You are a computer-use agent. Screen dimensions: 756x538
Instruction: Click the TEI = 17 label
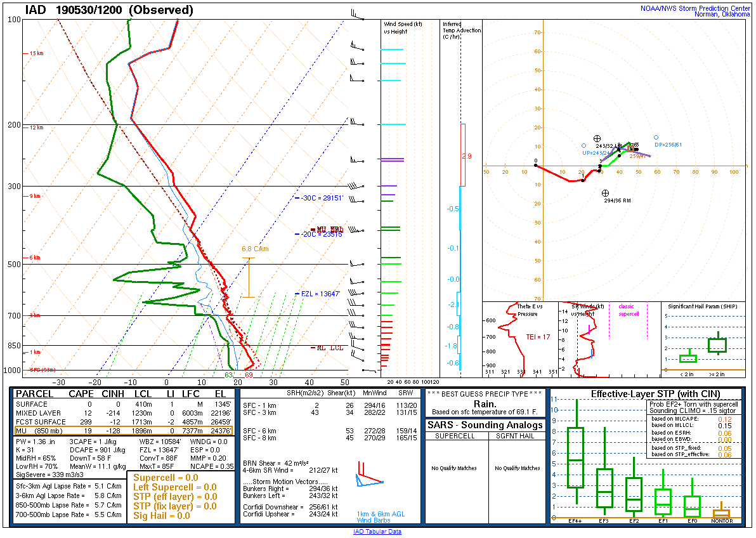(x=538, y=338)
